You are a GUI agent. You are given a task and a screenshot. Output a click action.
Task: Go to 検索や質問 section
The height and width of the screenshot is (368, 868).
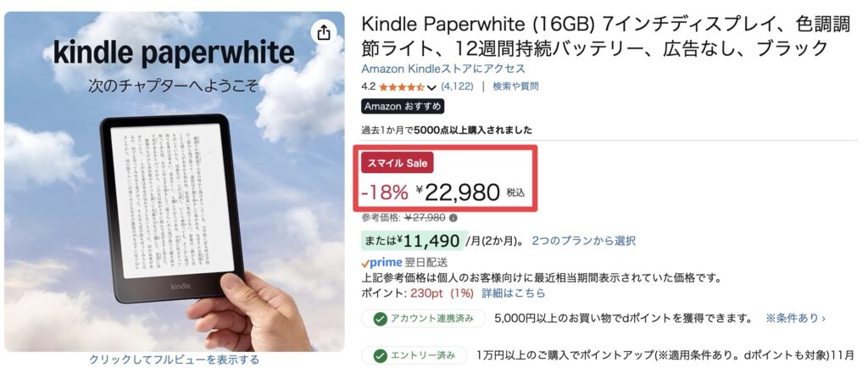click(x=515, y=86)
